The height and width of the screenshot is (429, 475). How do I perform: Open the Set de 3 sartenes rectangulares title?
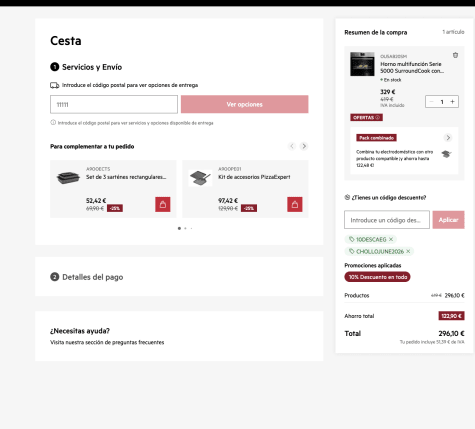(x=126, y=177)
